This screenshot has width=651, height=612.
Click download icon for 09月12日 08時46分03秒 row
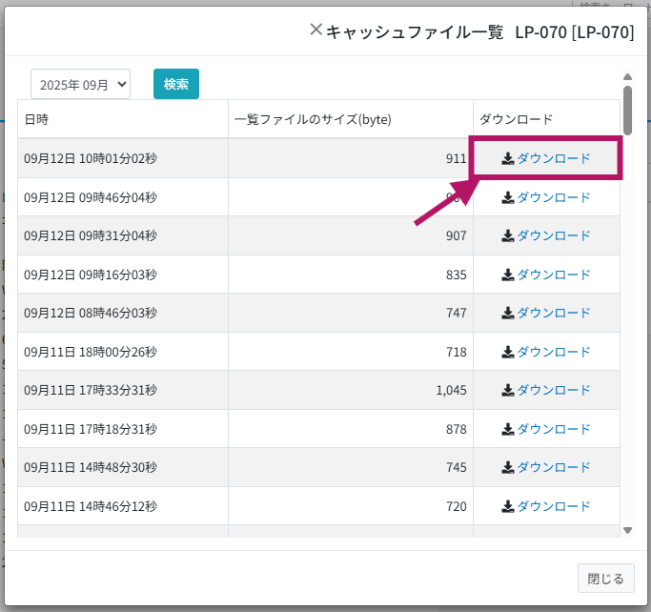(x=508, y=313)
